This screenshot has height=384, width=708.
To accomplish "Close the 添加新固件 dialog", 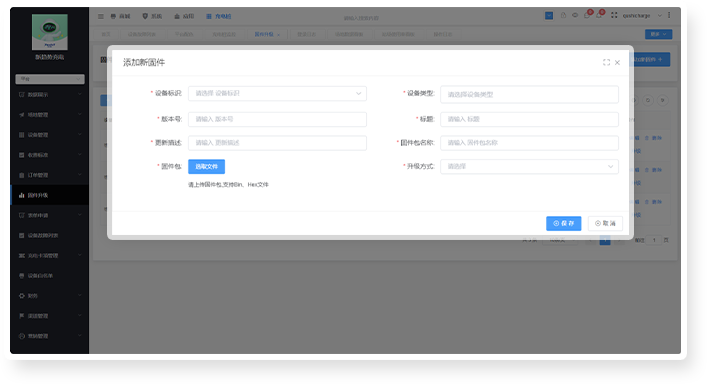I will 617,62.
